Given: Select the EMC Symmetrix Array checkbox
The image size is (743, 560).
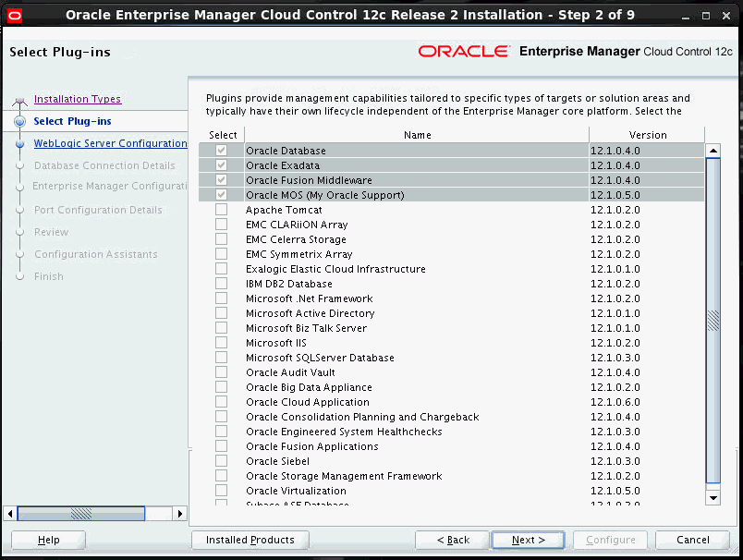Looking at the screenshot, I should pos(221,254).
